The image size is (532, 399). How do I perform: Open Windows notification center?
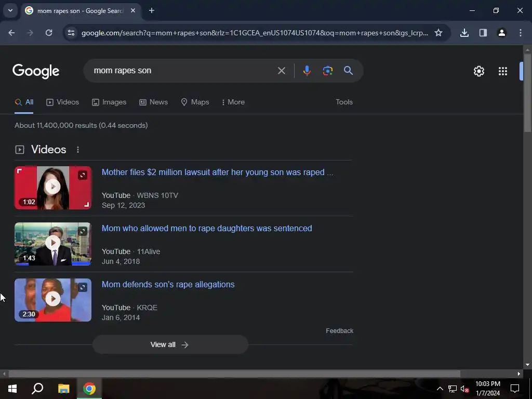(x=515, y=389)
